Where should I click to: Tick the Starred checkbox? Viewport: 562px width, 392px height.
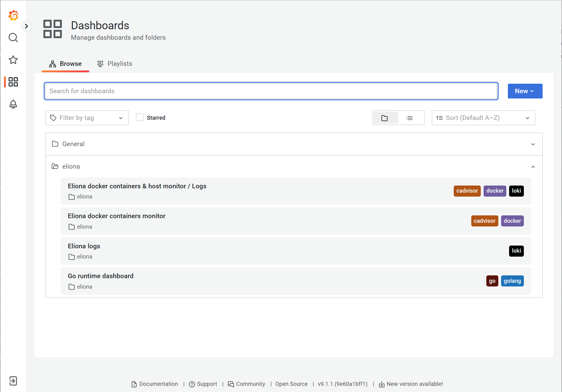[140, 118]
